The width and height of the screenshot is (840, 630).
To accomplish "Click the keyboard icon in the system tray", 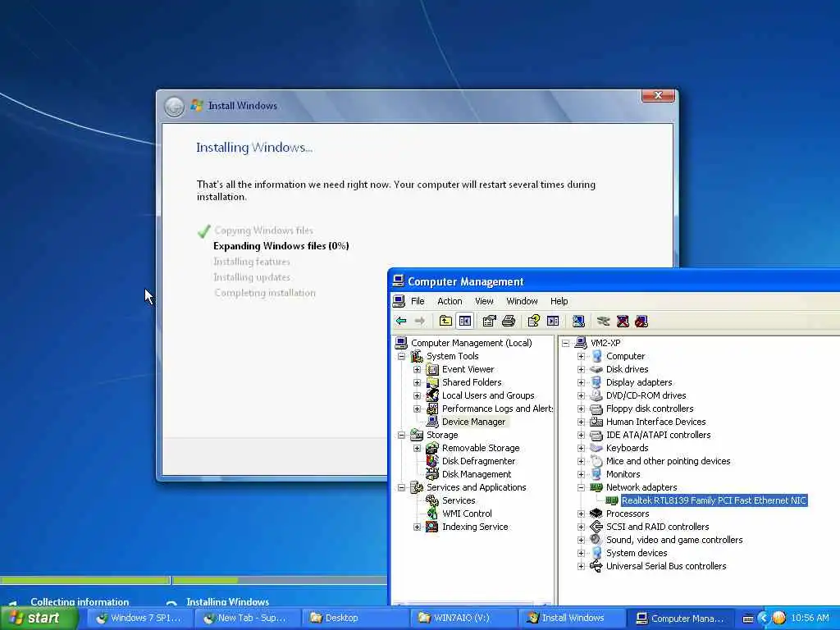I will click(748, 619).
